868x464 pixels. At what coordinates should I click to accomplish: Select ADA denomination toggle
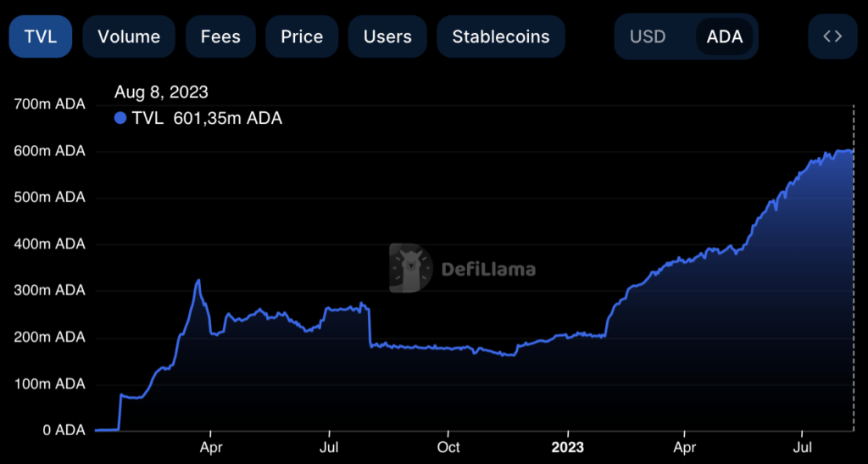coord(724,36)
